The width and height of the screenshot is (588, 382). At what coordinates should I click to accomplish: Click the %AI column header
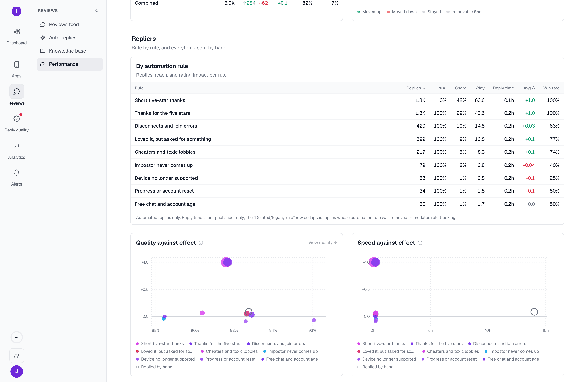click(443, 88)
